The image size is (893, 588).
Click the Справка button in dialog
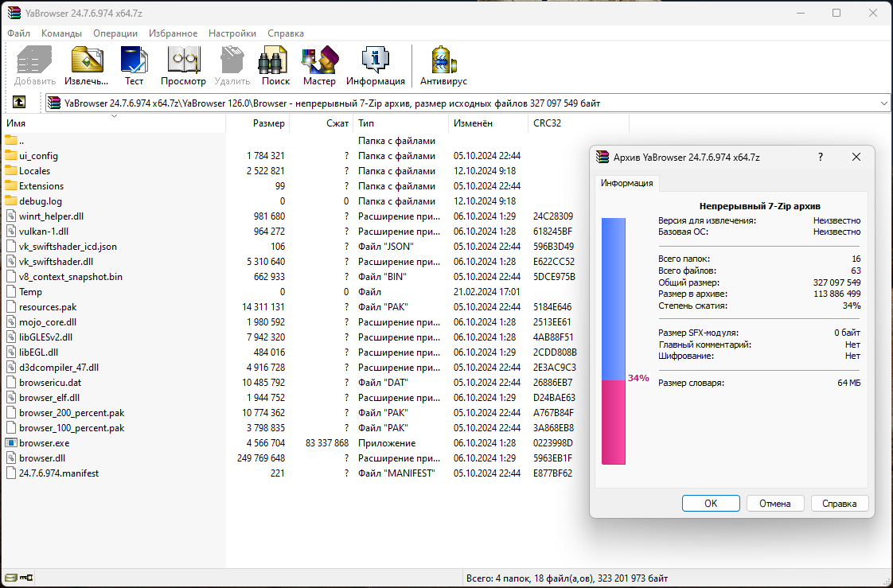pyautogui.click(x=840, y=503)
